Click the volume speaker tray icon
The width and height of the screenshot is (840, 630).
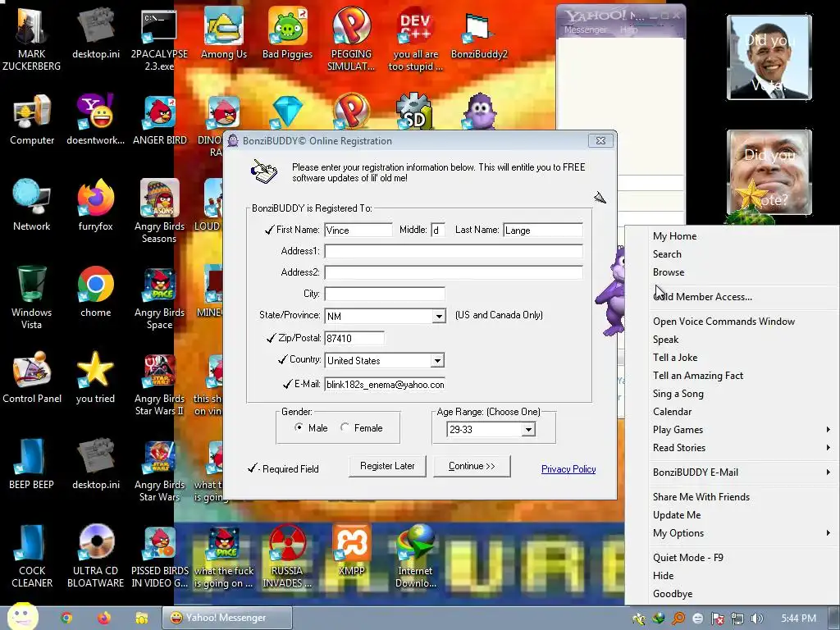coord(757,619)
